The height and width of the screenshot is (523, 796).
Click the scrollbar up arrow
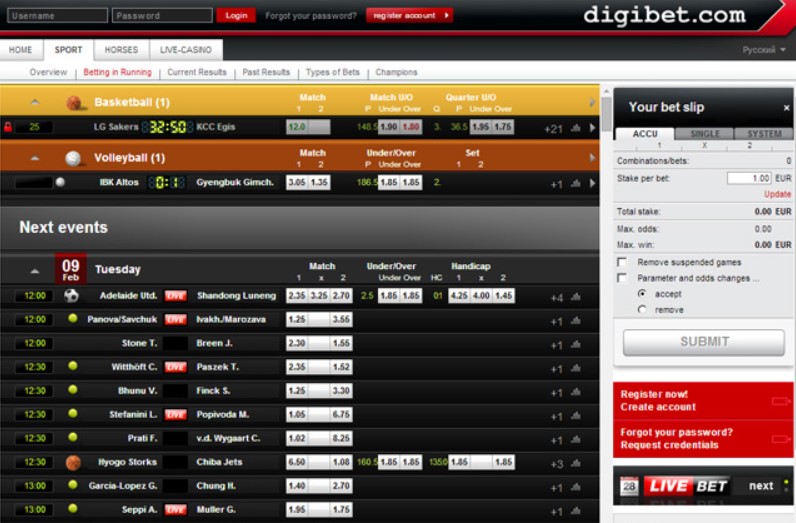[x=606, y=92]
